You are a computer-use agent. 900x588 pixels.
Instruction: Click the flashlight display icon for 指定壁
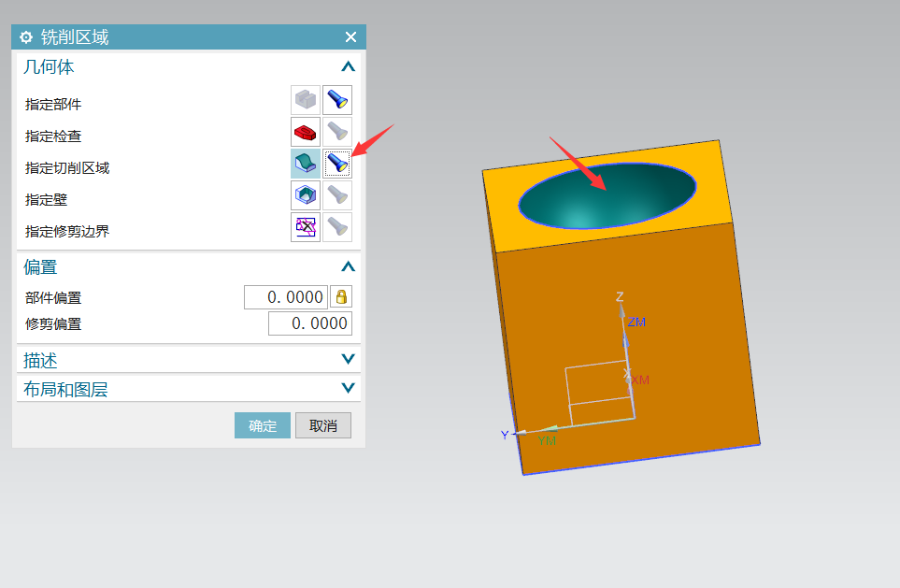336,195
